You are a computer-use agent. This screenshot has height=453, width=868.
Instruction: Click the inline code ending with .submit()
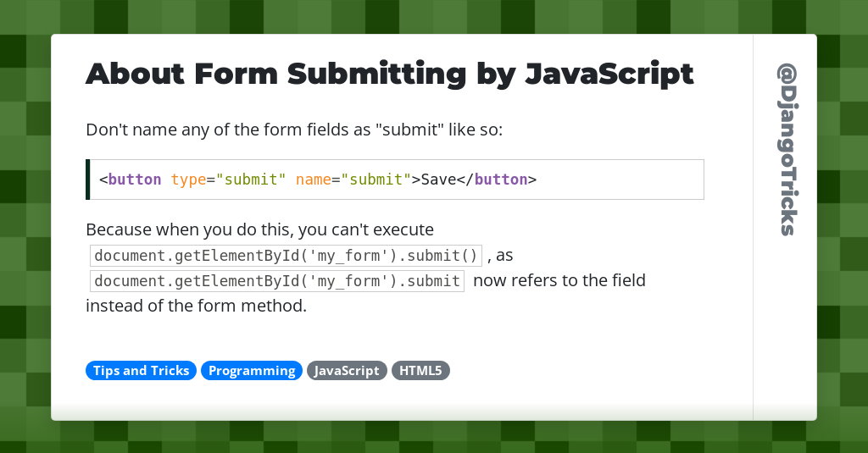click(287, 256)
